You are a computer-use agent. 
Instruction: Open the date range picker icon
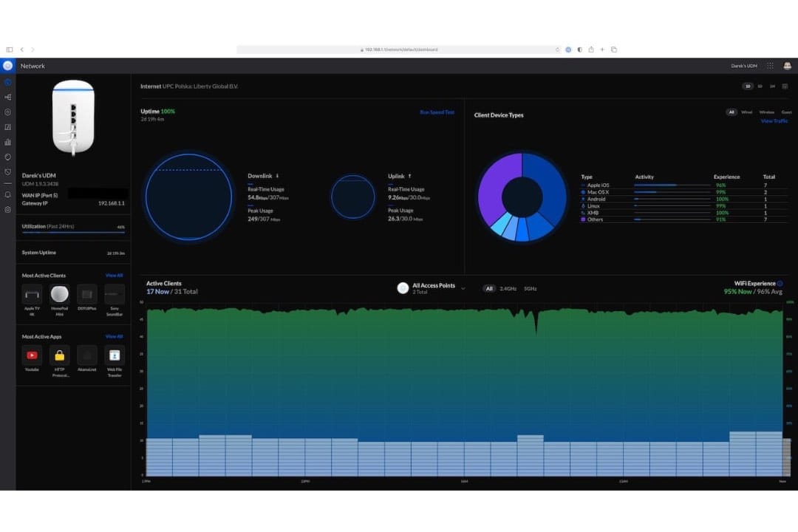pyautogui.click(x=785, y=86)
